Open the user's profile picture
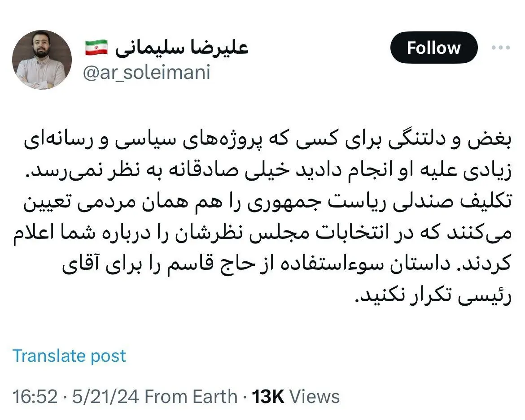 (42, 60)
